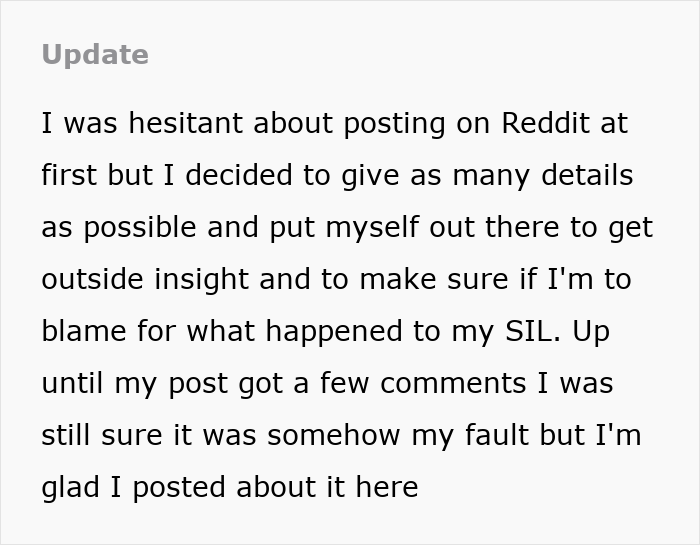The width and height of the screenshot is (700, 545).
Task: Click the word myself in third line
Action: tap(372, 228)
